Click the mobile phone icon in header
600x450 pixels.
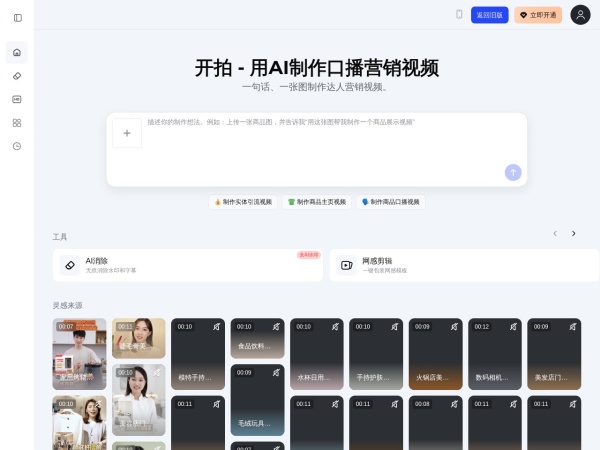point(459,15)
